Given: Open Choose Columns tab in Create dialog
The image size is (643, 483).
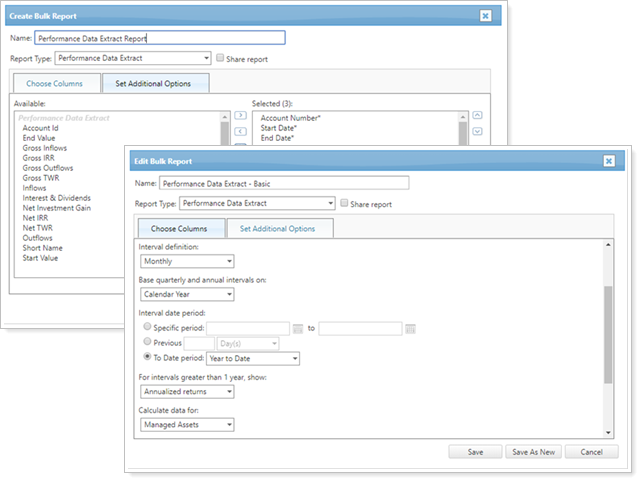Looking at the screenshot, I should [x=54, y=84].
